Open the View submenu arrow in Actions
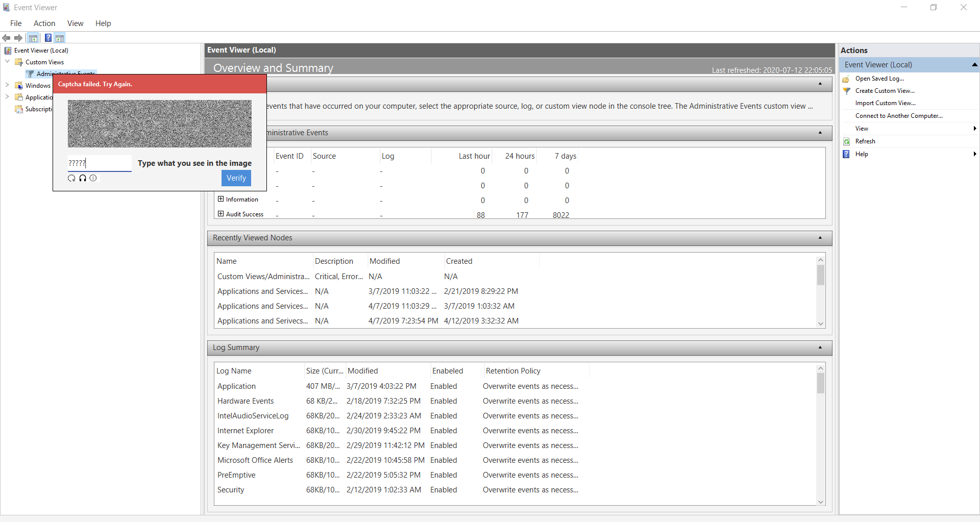980x522 pixels. [975, 129]
